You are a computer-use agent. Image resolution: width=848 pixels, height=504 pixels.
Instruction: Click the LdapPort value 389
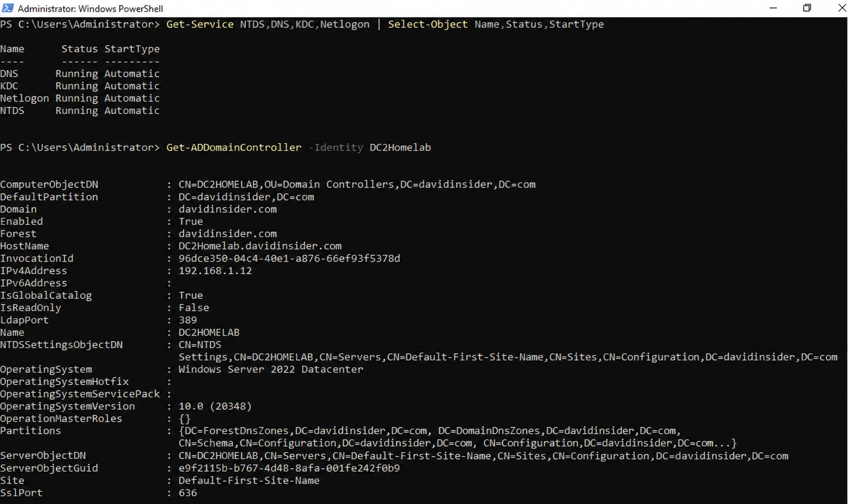click(x=188, y=320)
